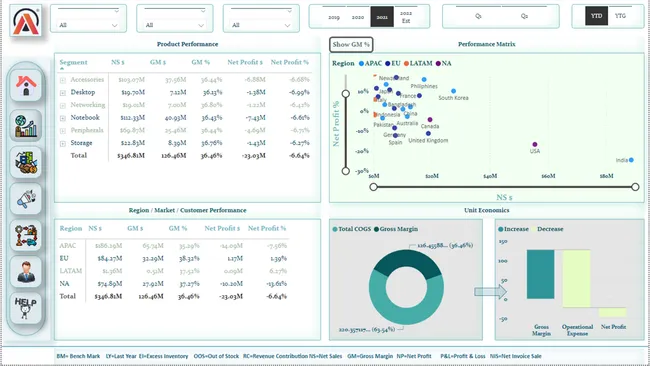650x366 pixels.
Task: Click the bottom handle of Net Profit % slider
Action: (346, 171)
